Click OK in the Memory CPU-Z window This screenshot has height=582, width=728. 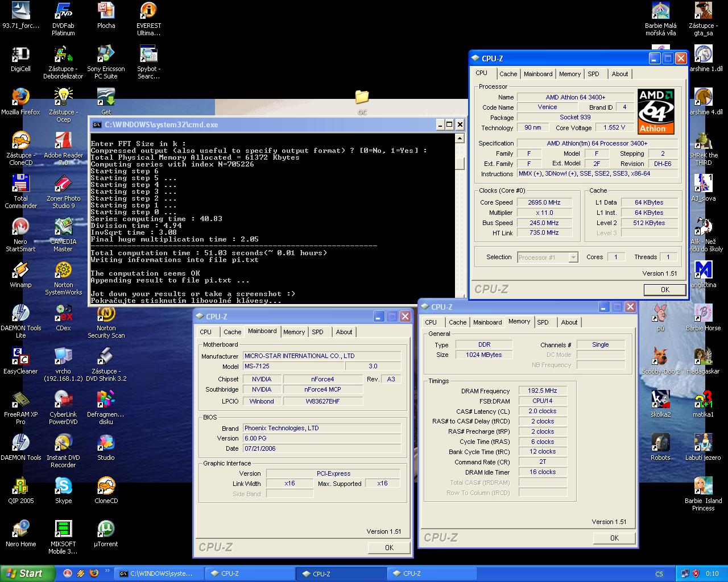(614, 538)
